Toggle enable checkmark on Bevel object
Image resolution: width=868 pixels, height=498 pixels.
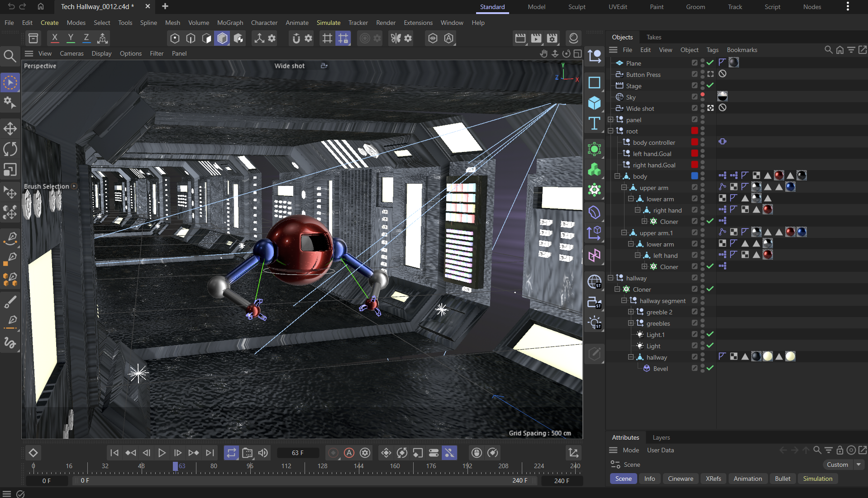(x=710, y=368)
